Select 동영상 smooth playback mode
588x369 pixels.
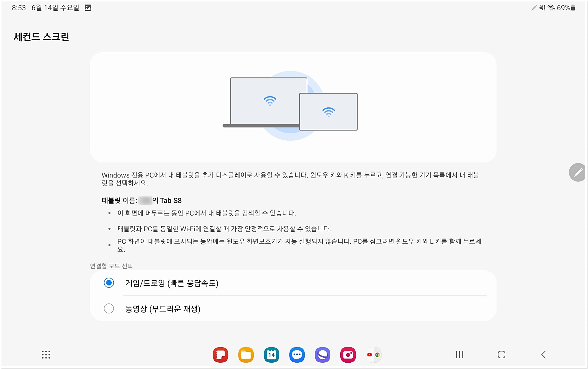109,308
